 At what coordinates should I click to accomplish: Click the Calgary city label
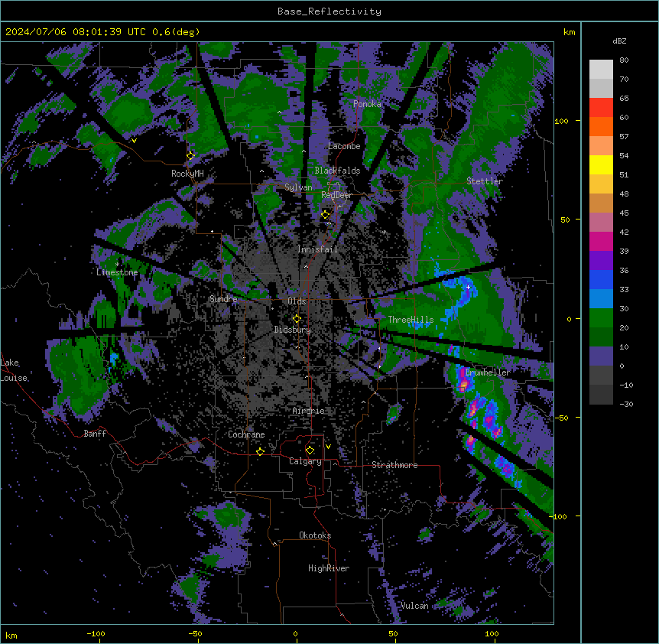[x=305, y=461]
